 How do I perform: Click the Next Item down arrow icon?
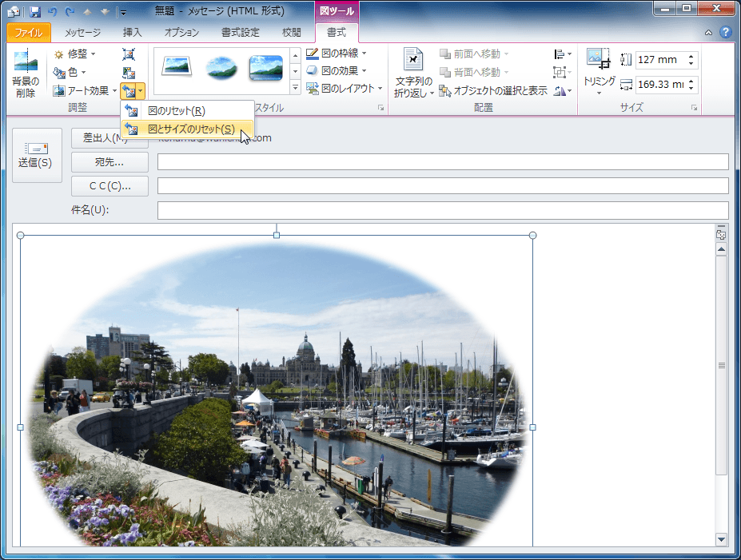pos(105,11)
